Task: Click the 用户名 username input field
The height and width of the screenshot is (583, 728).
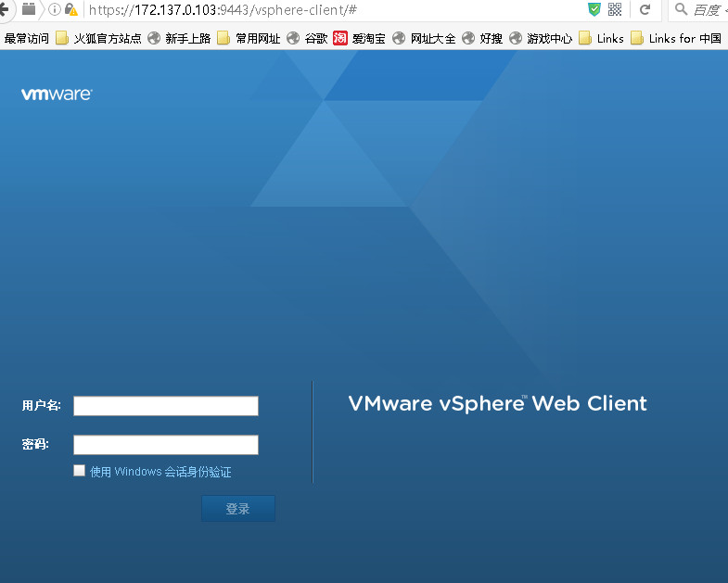Action: coord(166,406)
